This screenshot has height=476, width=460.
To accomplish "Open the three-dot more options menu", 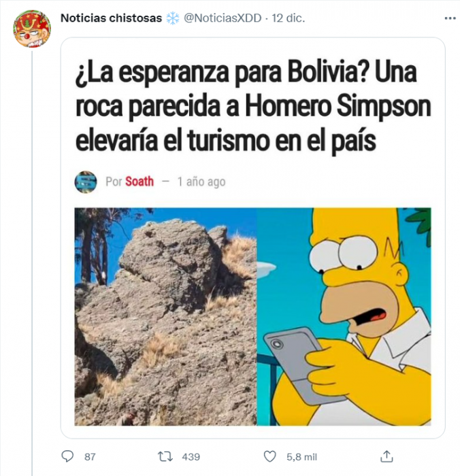I will pos(450,18).
